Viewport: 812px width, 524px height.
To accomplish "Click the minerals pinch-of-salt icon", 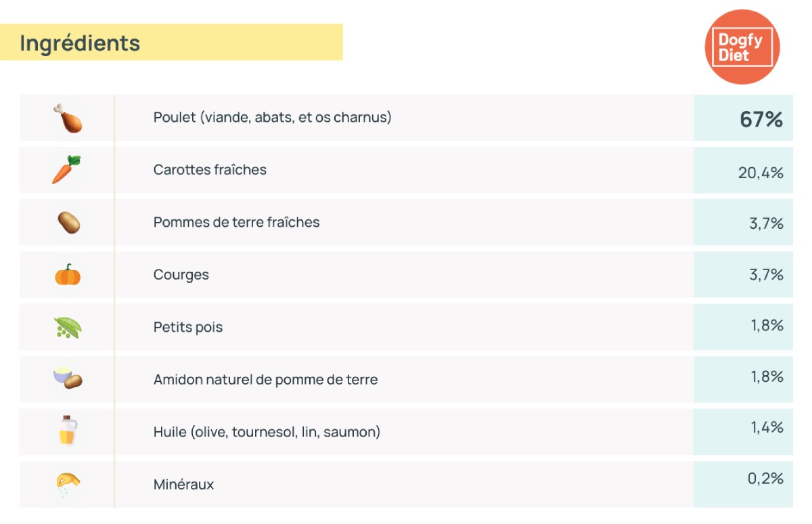I will click(x=68, y=484).
